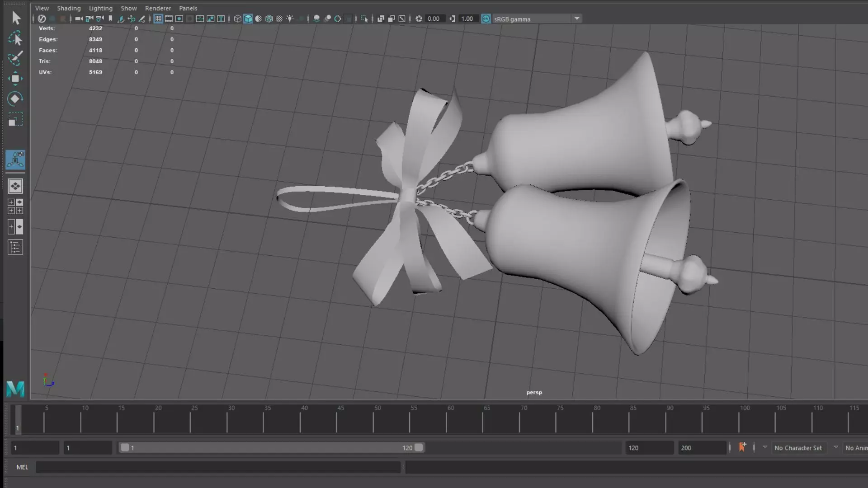Click the MEL command input field
The image size is (868, 488).
218,467
